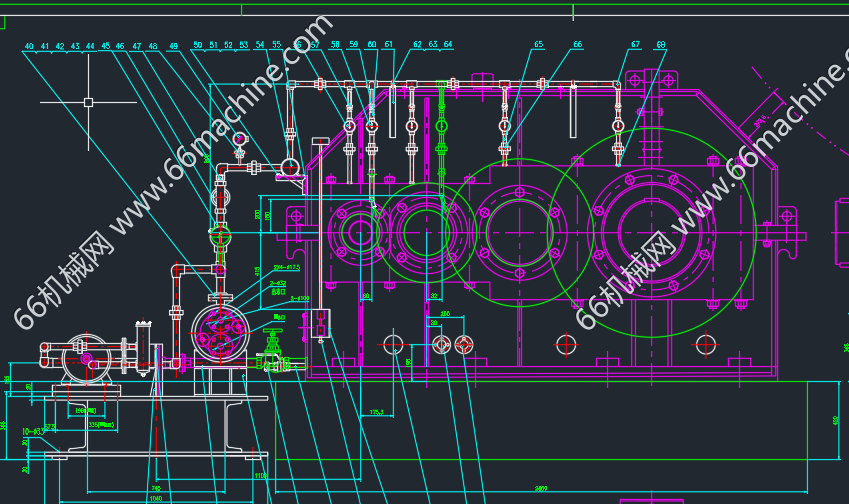Click the crosshair cursor pickbox square
The width and height of the screenshot is (849, 504).
pos(89,101)
